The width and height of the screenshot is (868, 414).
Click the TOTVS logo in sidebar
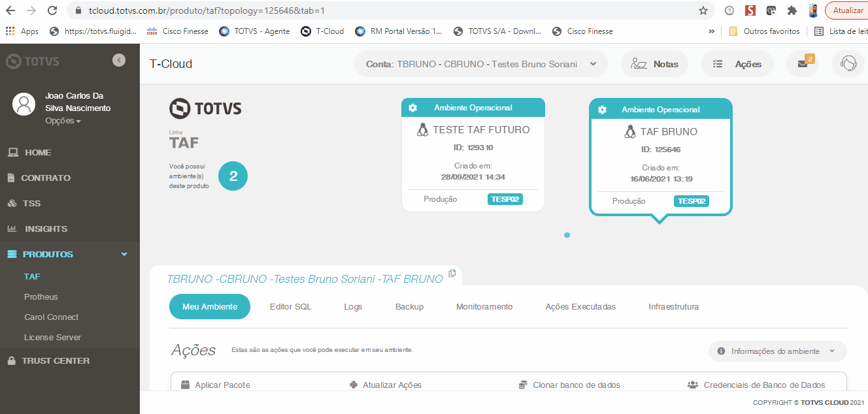tap(33, 61)
